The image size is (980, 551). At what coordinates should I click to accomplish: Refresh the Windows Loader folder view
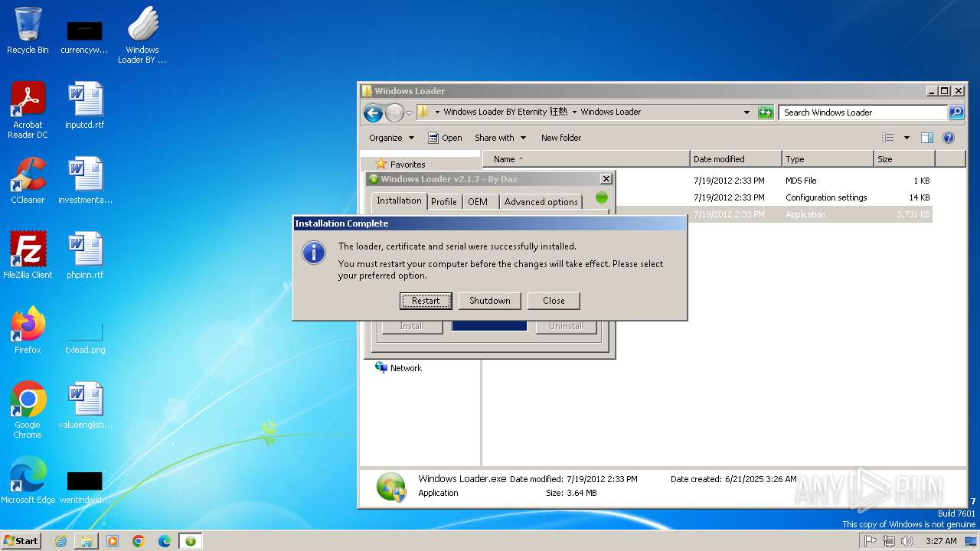[x=766, y=112]
